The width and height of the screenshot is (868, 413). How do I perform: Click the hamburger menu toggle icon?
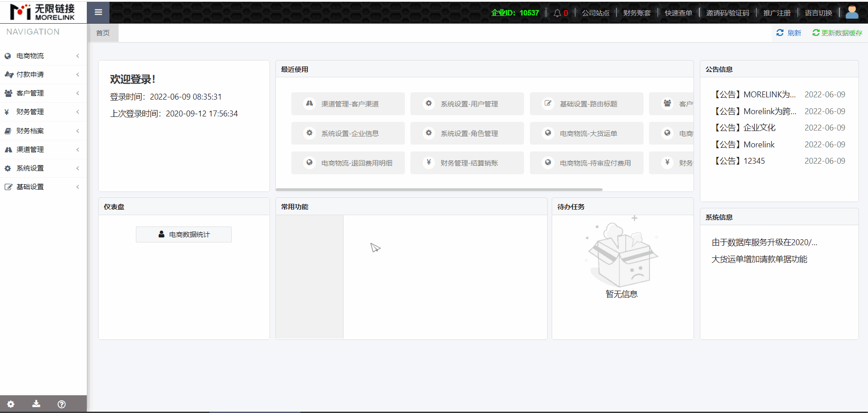coord(98,12)
